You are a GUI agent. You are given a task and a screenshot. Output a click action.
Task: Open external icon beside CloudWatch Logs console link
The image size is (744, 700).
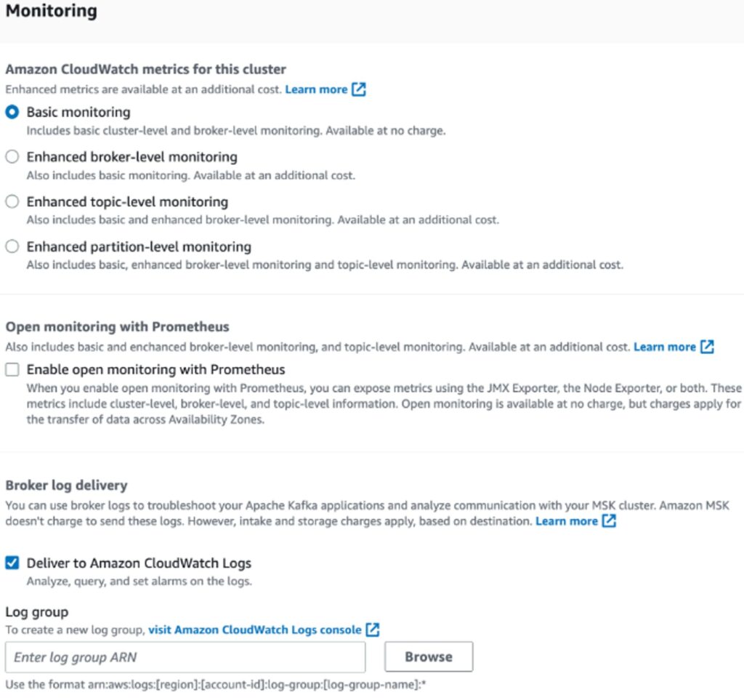click(x=373, y=629)
